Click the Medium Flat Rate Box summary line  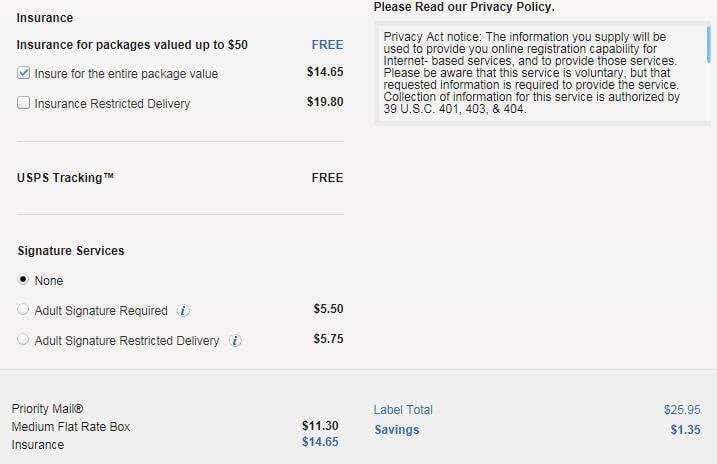(71, 427)
